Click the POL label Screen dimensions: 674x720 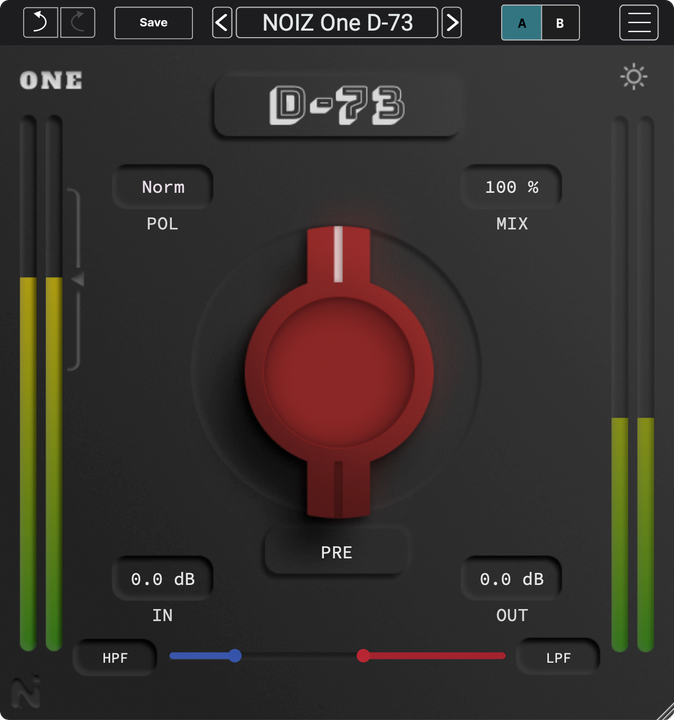pyautogui.click(x=162, y=224)
